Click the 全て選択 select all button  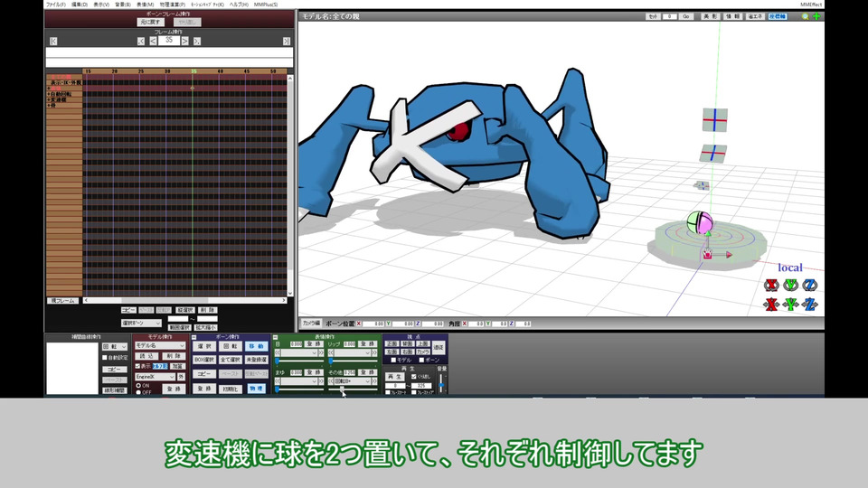(x=231, y=360)
